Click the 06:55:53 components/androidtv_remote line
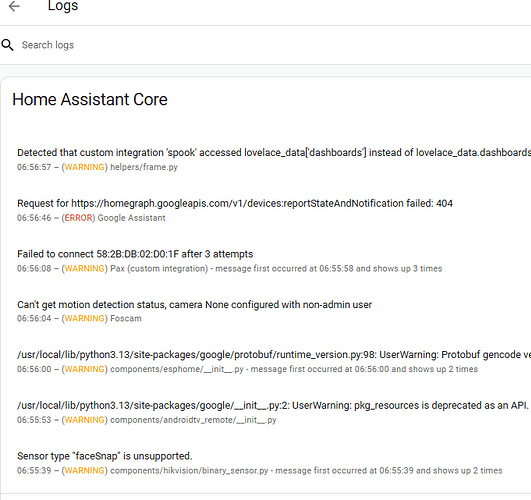The height and width of the screenshot is (500, 531). (147, 420)
